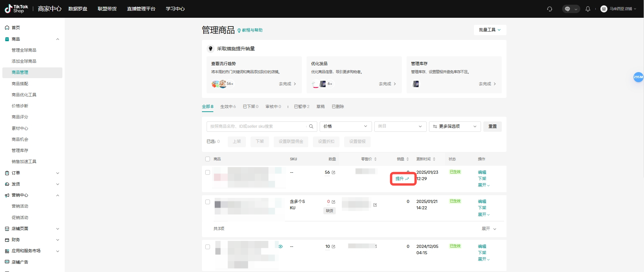Screen dimensions: 644x272
Task: Click the refresh icon in top bar
Action: 549,9
